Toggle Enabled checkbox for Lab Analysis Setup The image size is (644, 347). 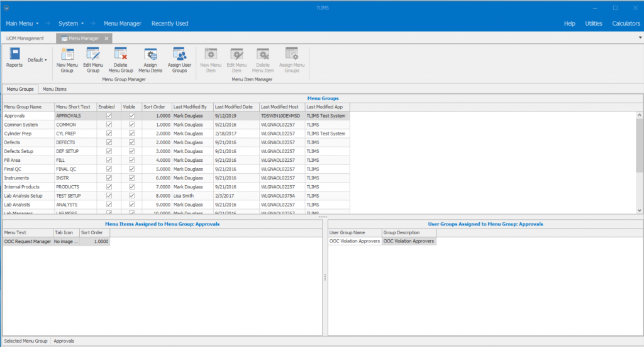pos(109,196)
